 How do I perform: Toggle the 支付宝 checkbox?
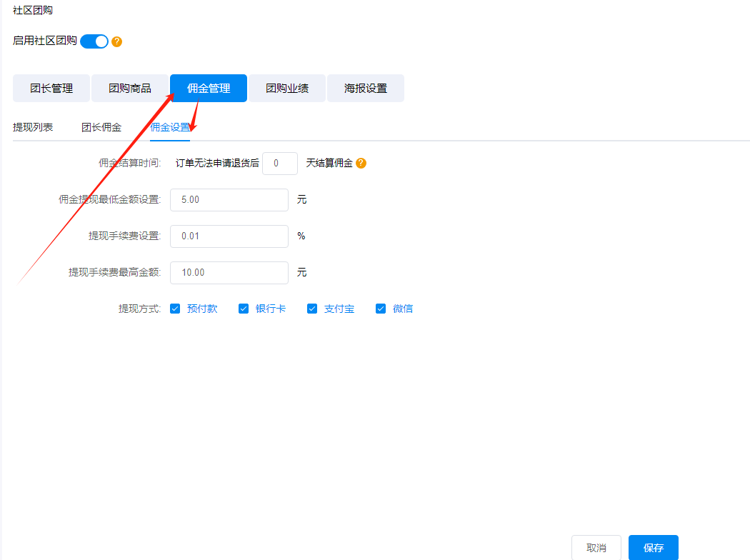click(312, 309)
